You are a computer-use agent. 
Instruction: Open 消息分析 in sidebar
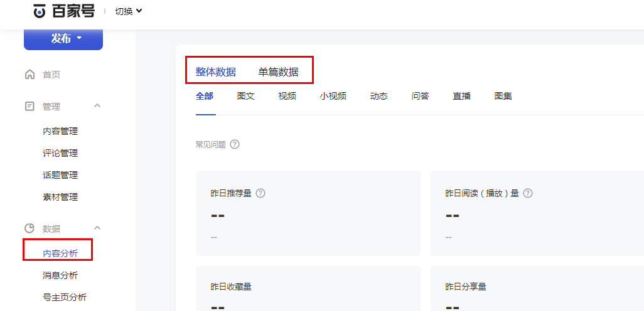(x=60, y=275)
